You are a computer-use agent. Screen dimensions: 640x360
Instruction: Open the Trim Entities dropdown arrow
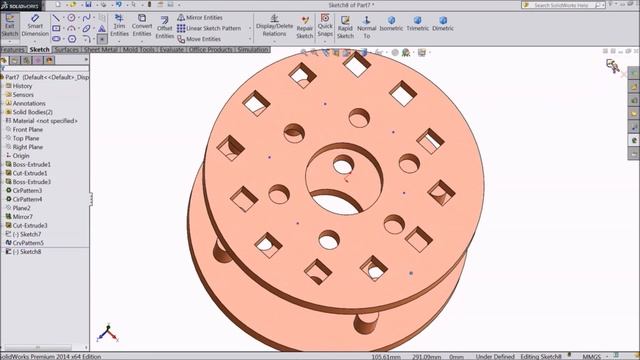pyautogui.click(x=119, y=42)
